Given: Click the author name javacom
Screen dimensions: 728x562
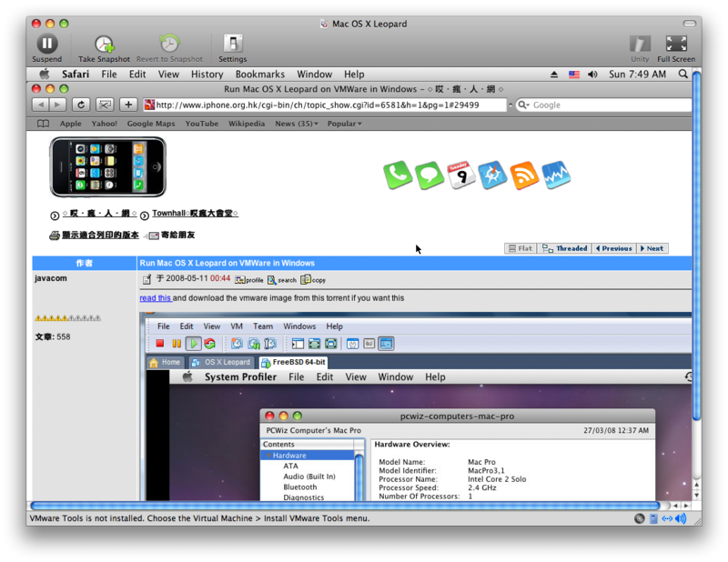Looking at the screenshot, I should click(51, 278).
